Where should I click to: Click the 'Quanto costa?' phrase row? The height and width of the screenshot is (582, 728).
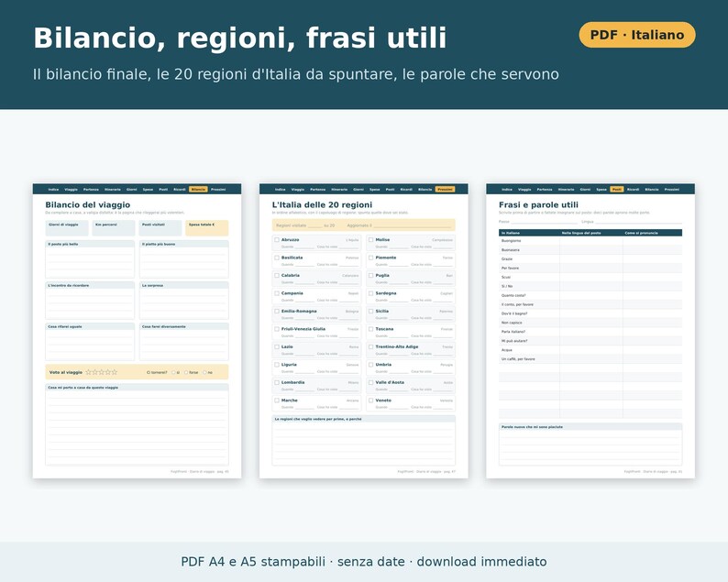[x=590, y=295]
